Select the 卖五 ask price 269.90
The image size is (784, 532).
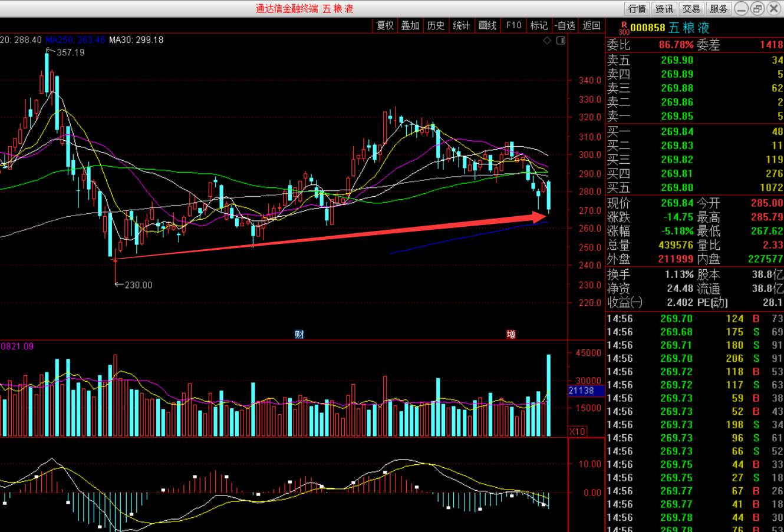point(677,60)
